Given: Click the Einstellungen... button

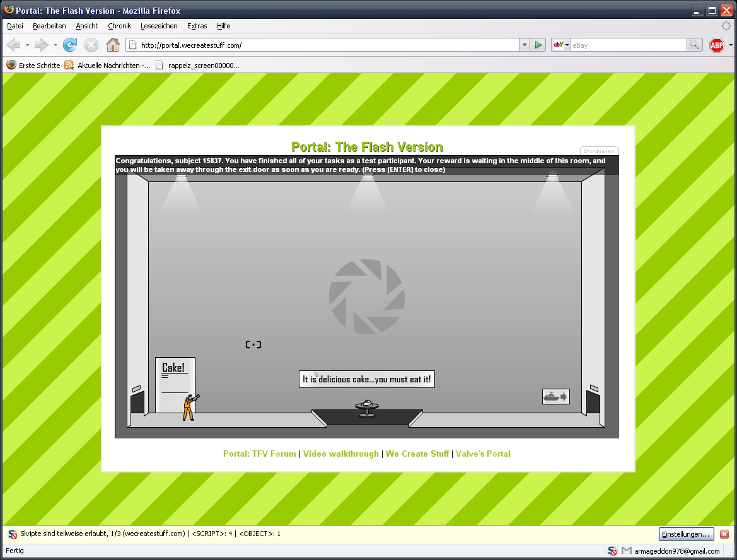Looking at the screenshot, I should pos(686,534).
